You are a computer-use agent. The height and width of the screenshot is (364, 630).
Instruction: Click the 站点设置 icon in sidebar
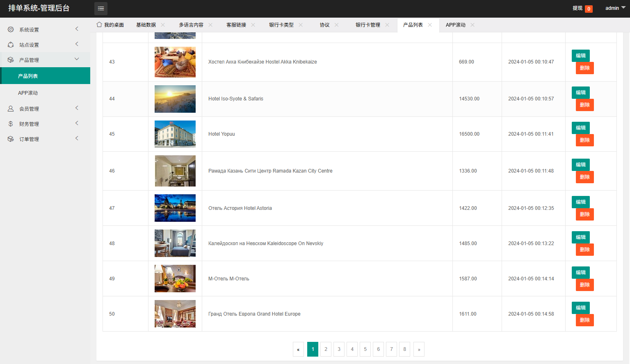10,44
